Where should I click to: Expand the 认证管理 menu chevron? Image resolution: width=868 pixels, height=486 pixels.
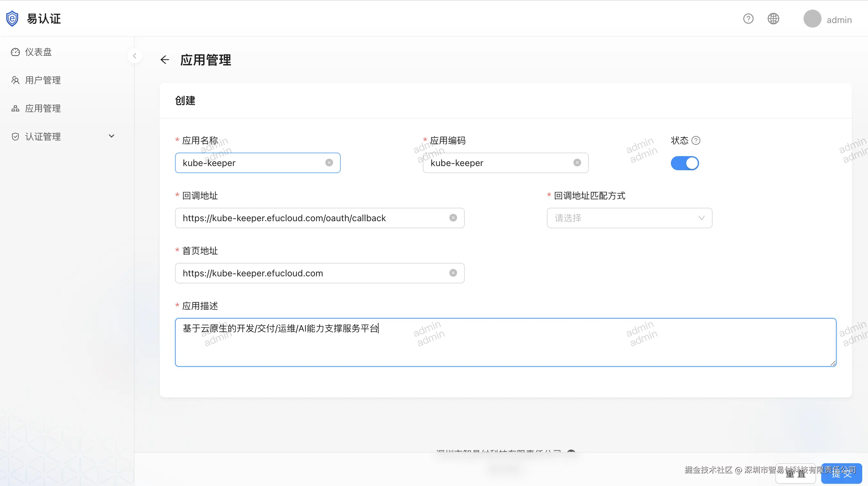point(112,136)
